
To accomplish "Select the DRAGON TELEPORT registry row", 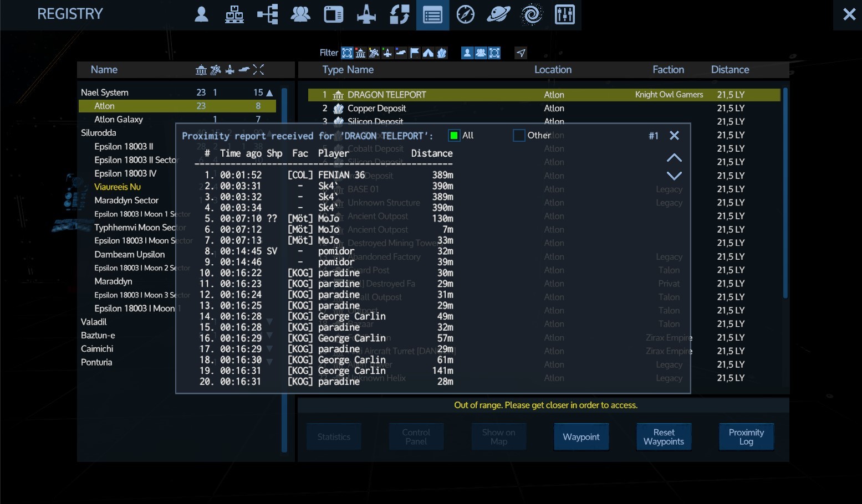I will tap(544, 95).
